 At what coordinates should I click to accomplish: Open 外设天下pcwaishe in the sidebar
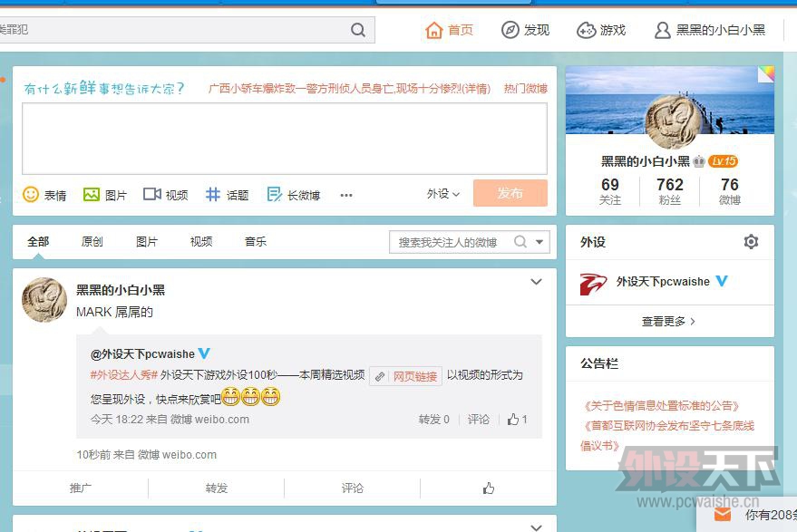click(663, 282)
